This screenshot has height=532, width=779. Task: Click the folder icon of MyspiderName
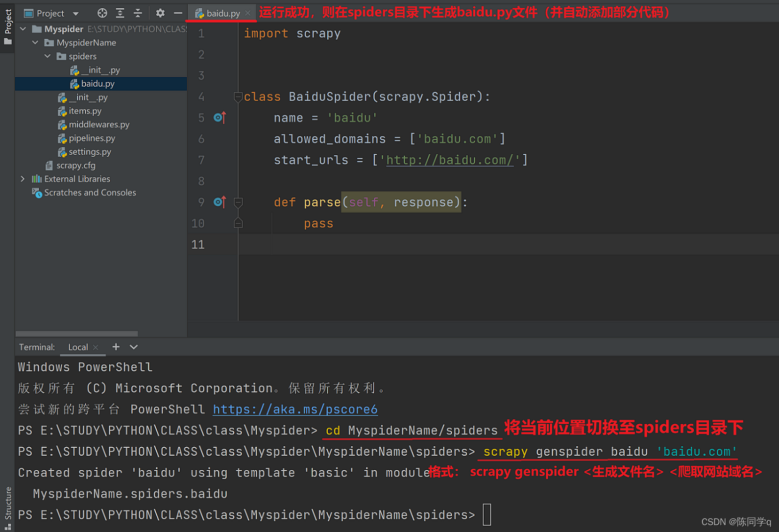[x=49, y=43]
